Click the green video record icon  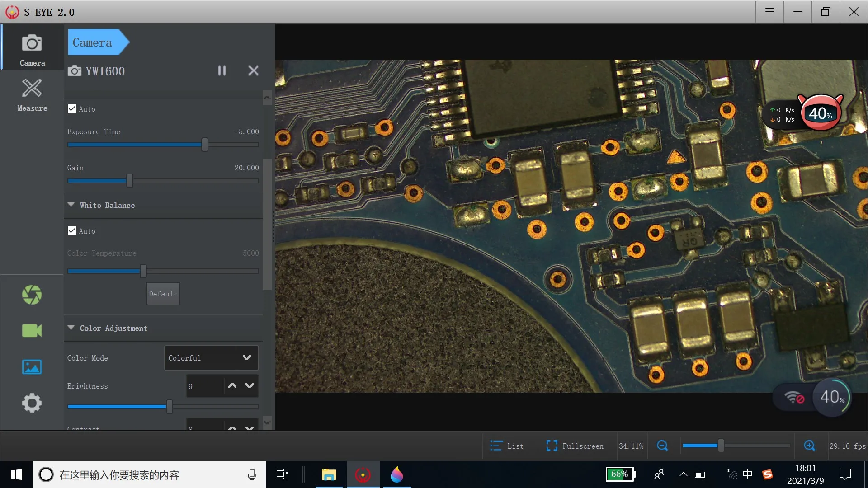pos(32,331)
